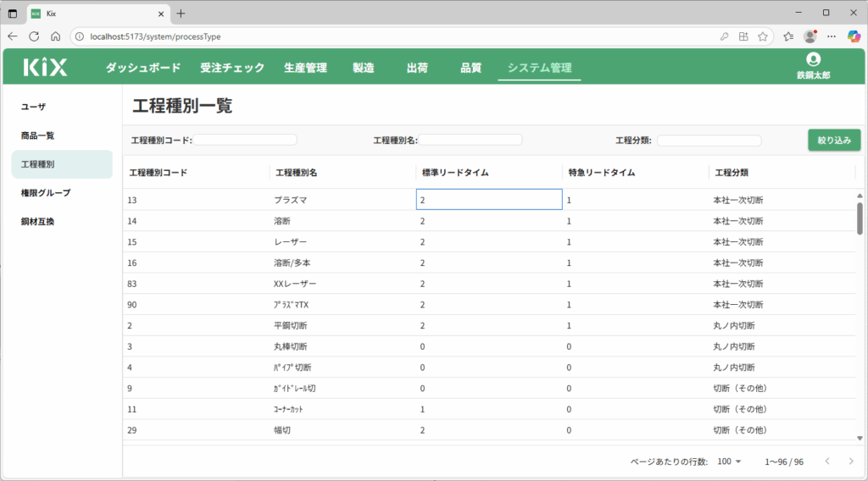Select 権限グループ in the sidebar
The height and width of the screenshot is (481, 868).
point(46,193)
